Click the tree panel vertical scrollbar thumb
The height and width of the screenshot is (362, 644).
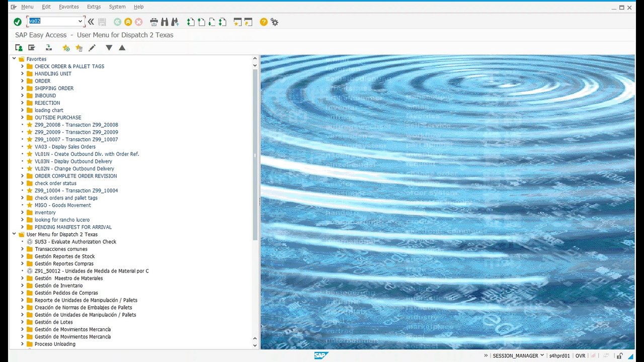(255, 154)
